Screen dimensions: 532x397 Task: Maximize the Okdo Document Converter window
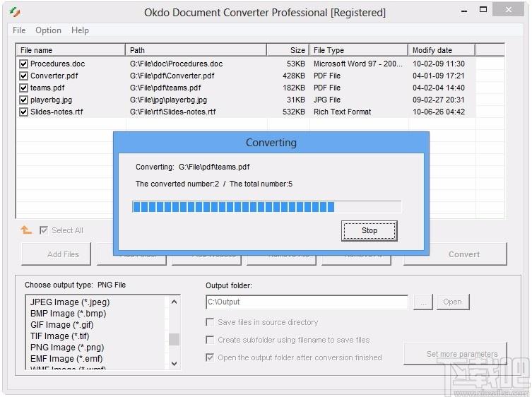coord(483,10)
